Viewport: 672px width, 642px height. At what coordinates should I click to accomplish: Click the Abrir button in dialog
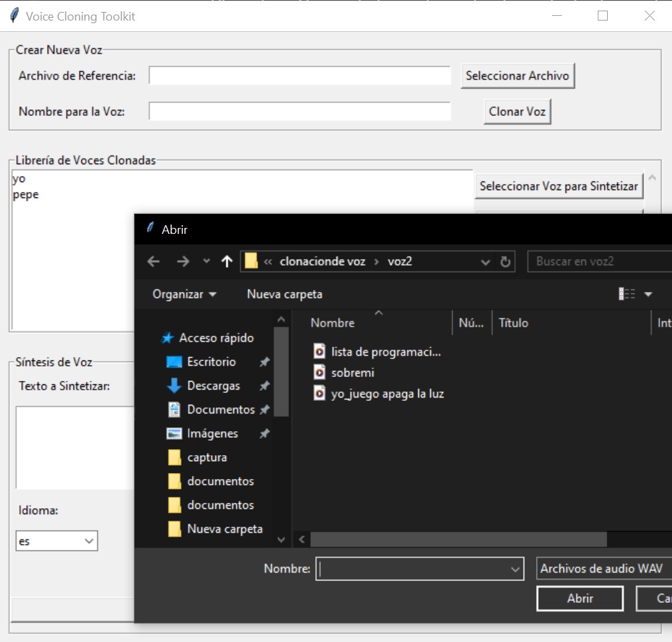coord(580,598)
